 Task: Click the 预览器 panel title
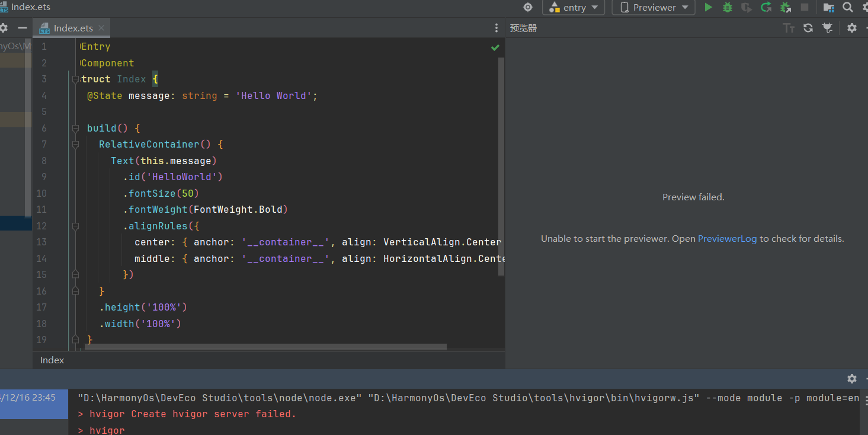523,28
